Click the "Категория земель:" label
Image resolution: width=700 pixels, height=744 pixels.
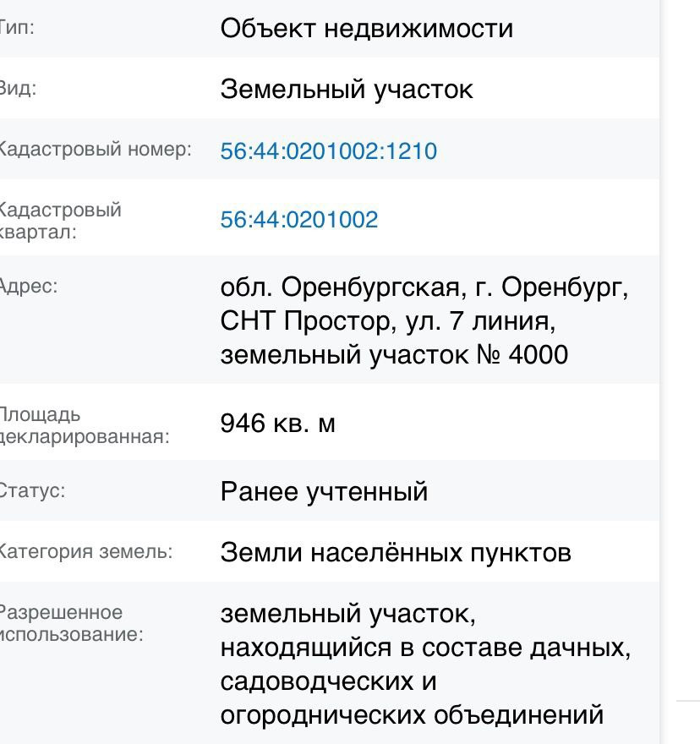point(85,552)
